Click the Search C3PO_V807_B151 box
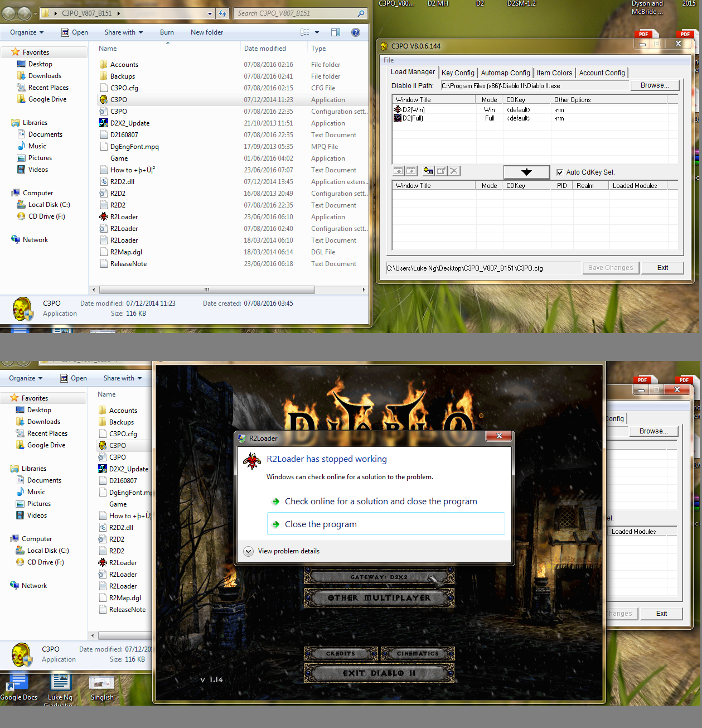This screenshot has width=702, height=728. tap(301, 13)
